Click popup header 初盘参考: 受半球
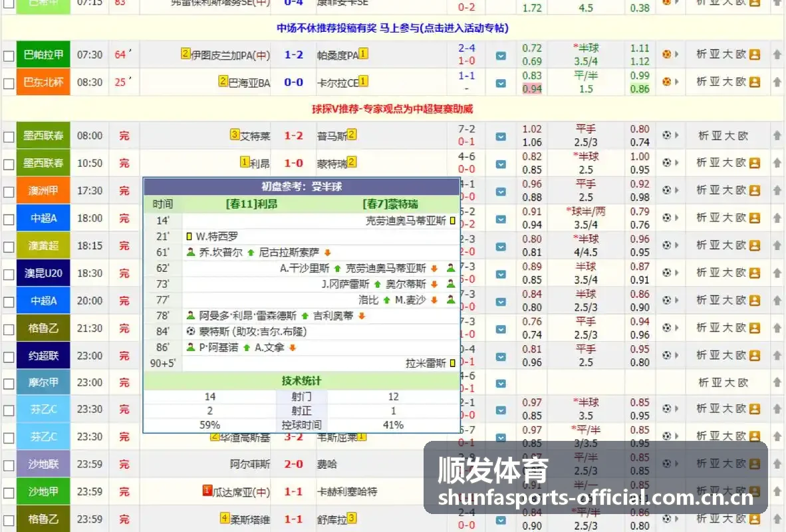This screenshot has width=786, height=532. [x=301, y=186]
